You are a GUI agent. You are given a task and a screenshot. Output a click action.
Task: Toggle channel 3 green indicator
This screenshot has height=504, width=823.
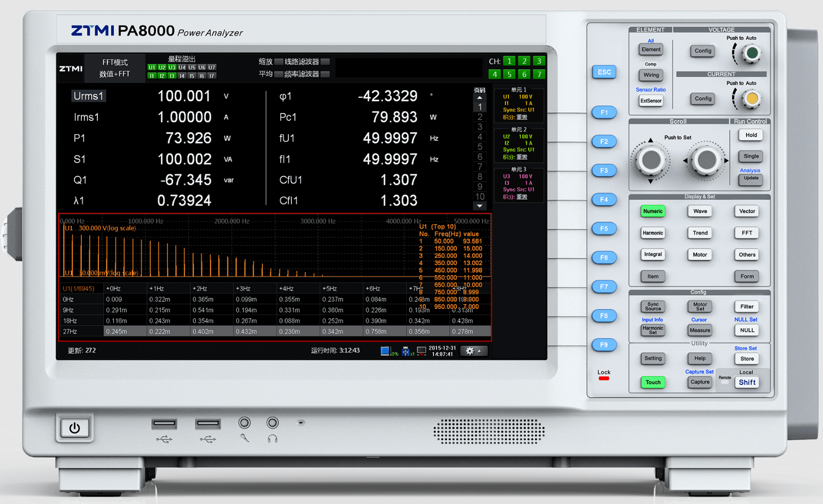pos(539,61)
